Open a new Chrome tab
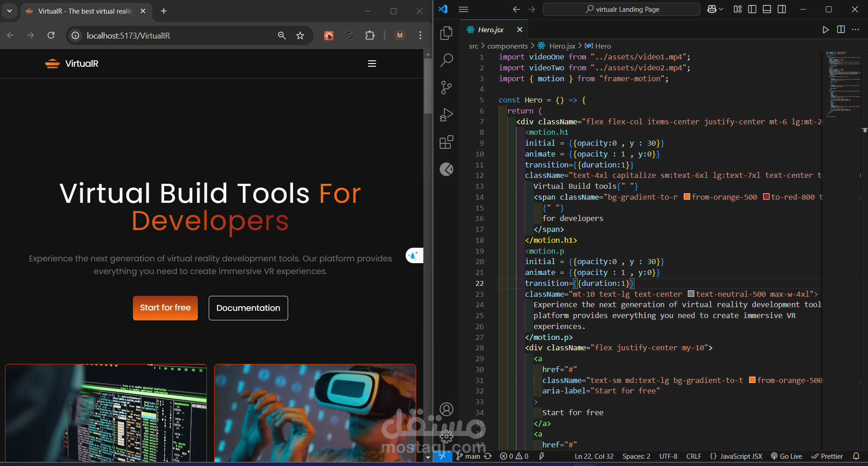Viewport: 868px width, 466px height. (164, 11)
